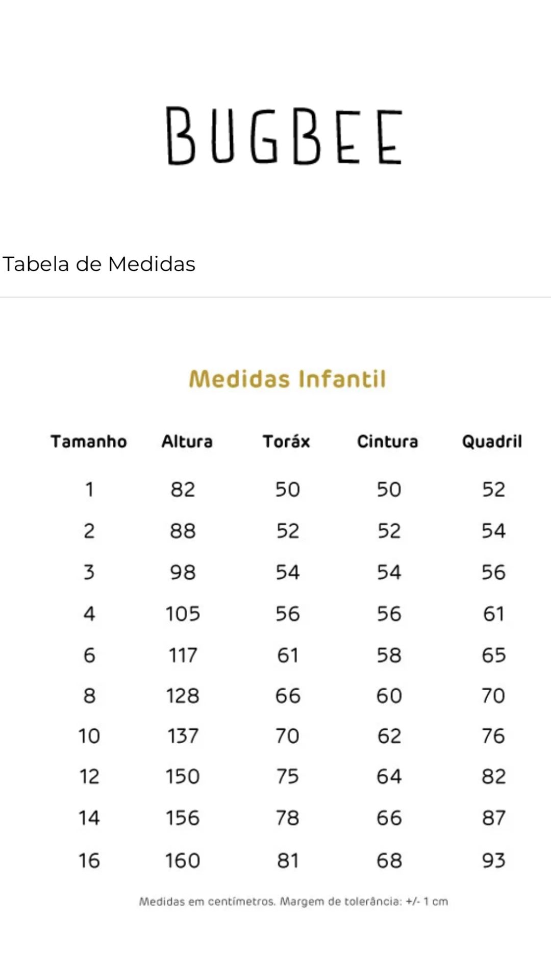Select the Quadril column header
Image resolution: width=551 pixels, height=980 pixels.
(x=492, y=442)
